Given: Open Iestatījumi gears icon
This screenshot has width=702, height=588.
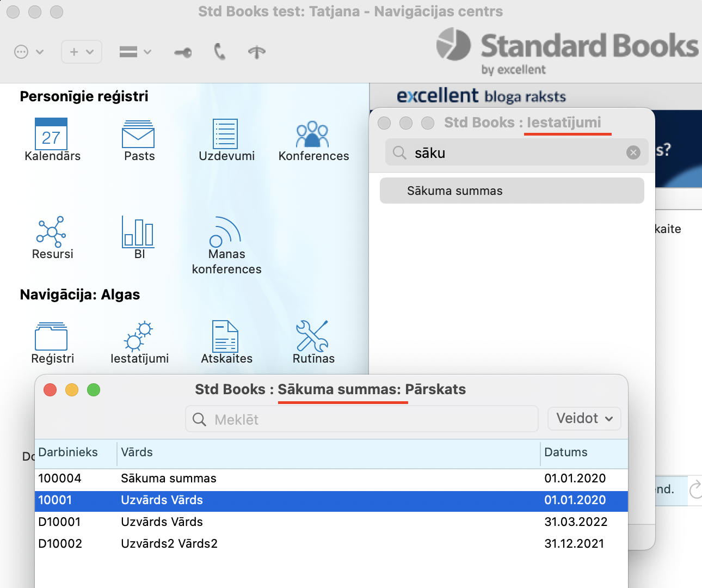Looking at the screenshot, I should coord(138,336).
